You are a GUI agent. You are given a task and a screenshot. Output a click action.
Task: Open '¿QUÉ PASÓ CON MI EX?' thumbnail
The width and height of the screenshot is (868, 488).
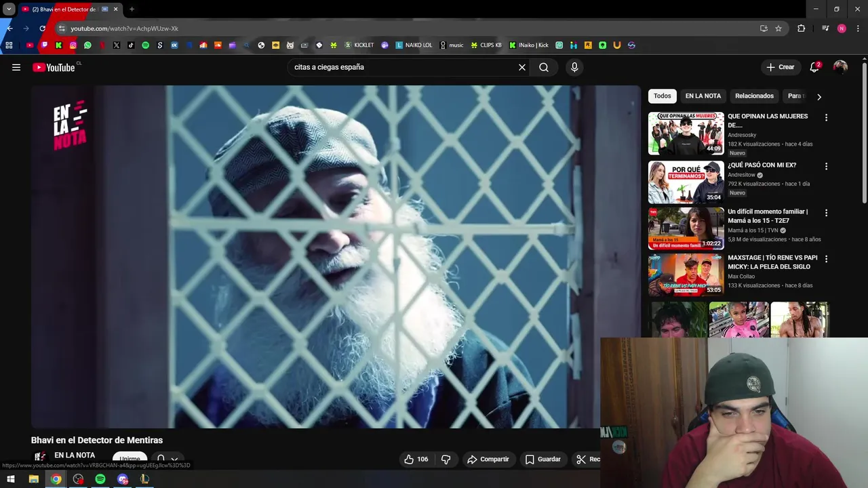pos(686,182)
